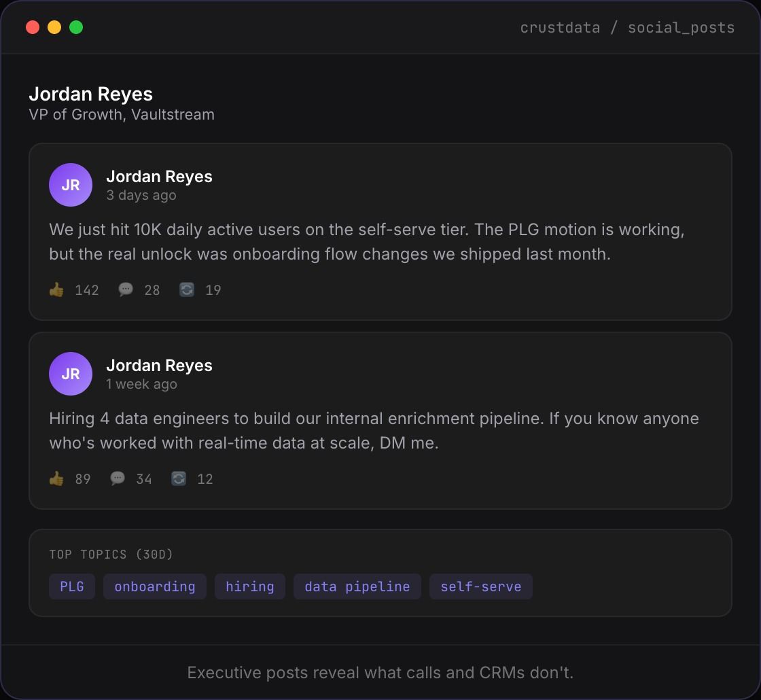This screenshot has width=761, height=700.
Task: Select the PLG topic tag
Action: point(72,587)
